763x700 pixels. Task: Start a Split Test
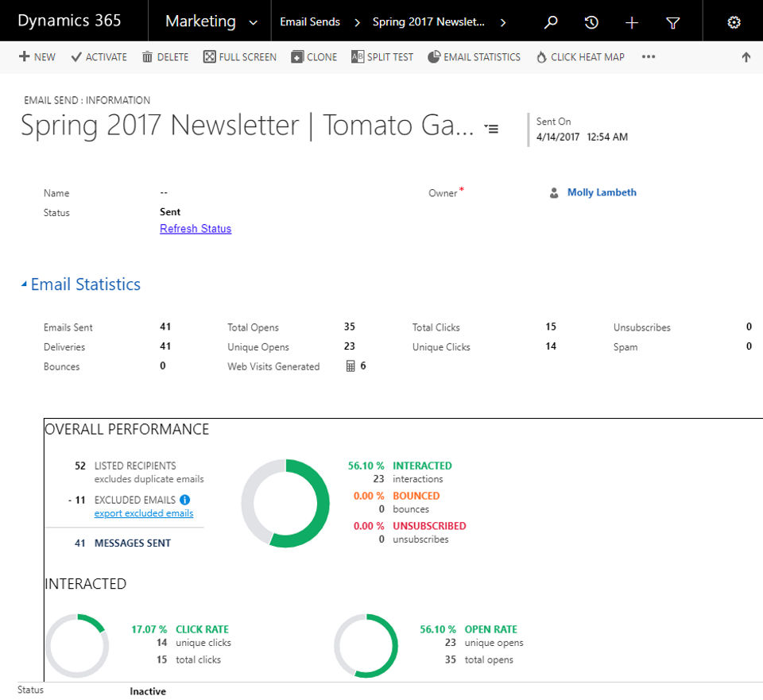382,57
